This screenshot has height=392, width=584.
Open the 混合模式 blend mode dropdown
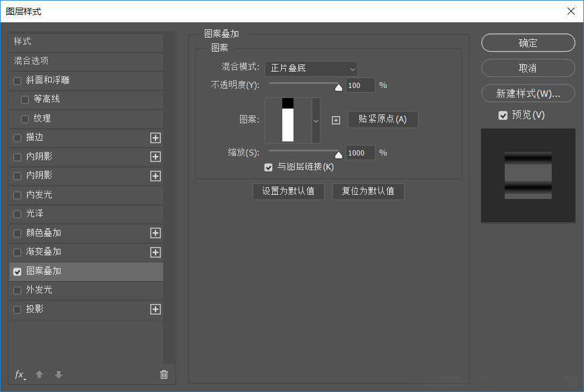[x=311, y=69]
